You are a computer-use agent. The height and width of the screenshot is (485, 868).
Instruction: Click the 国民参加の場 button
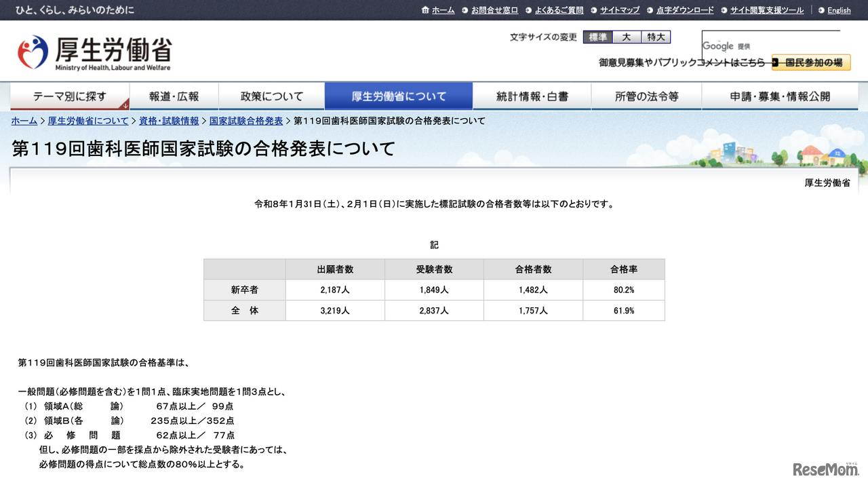811,62
